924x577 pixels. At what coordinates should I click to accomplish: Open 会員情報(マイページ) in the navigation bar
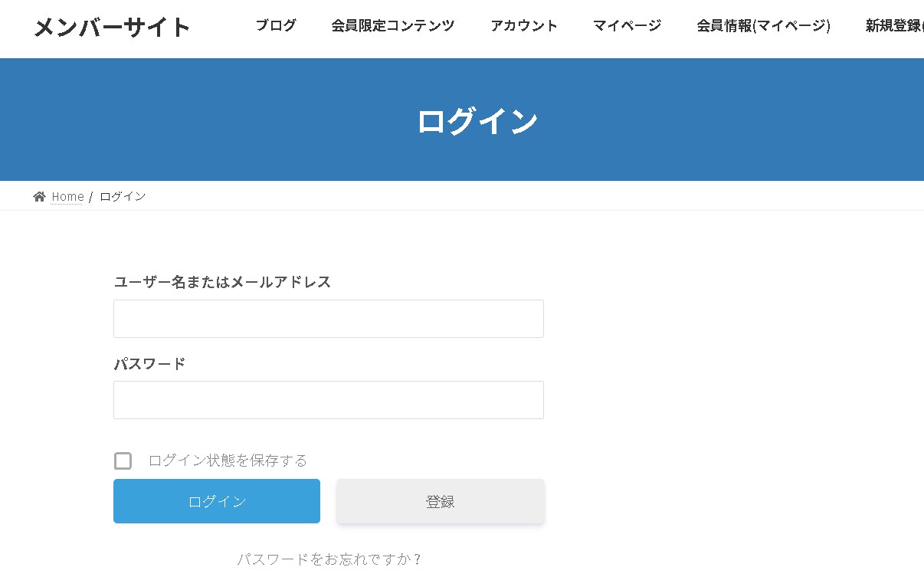tap(763, 25)
